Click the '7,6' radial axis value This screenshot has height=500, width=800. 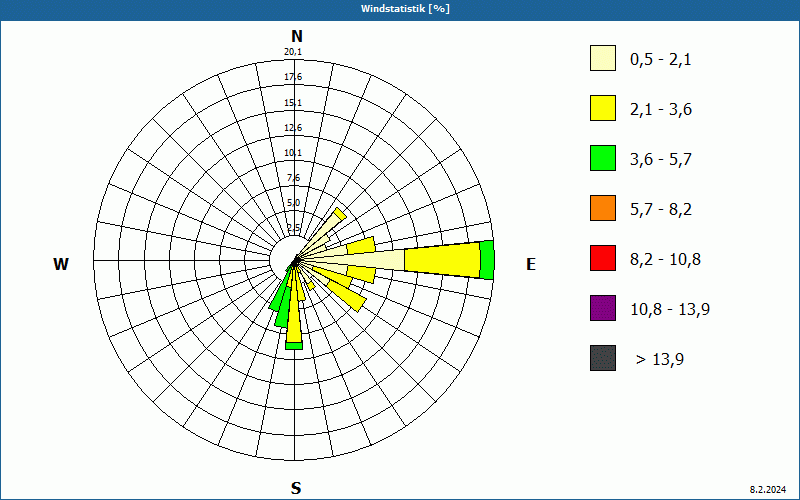click(294, 178)
